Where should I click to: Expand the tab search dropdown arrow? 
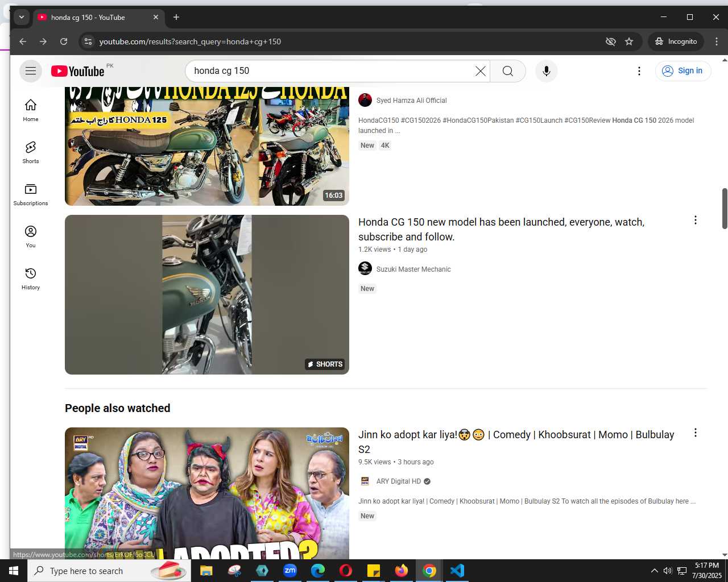[22, 17]
